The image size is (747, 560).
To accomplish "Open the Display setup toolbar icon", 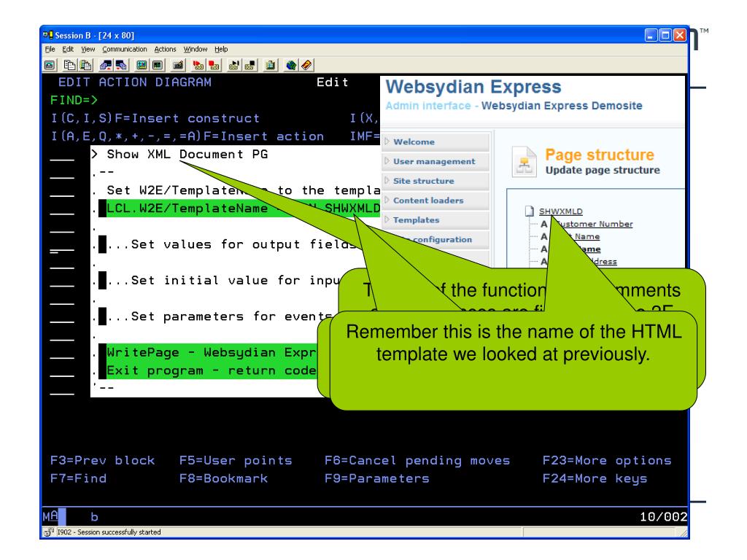I will [142, 65].
